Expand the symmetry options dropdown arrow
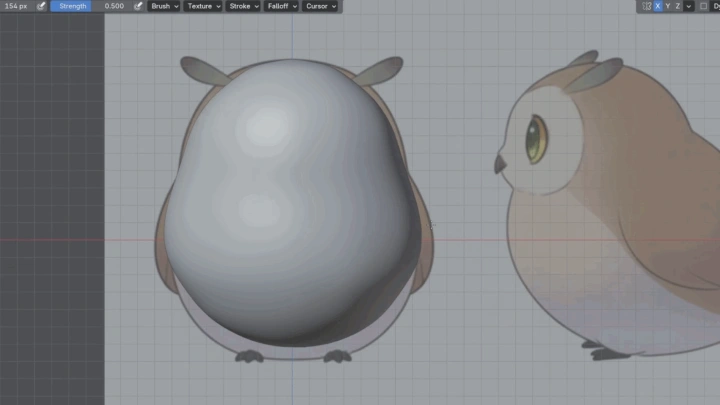 coord(689,6)
